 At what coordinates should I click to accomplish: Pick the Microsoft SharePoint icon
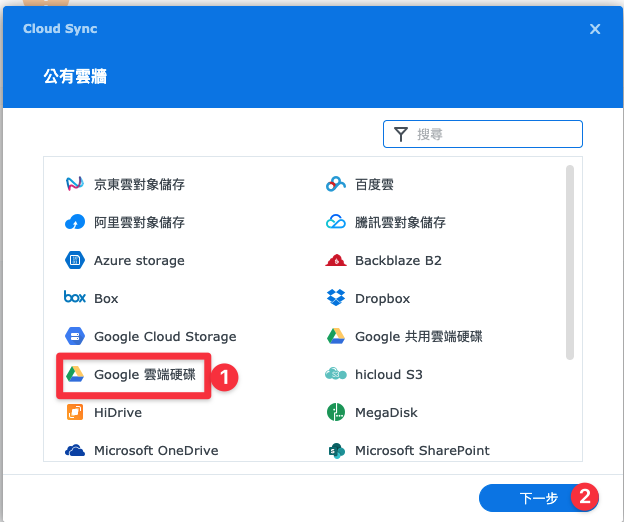coord(336,451)
